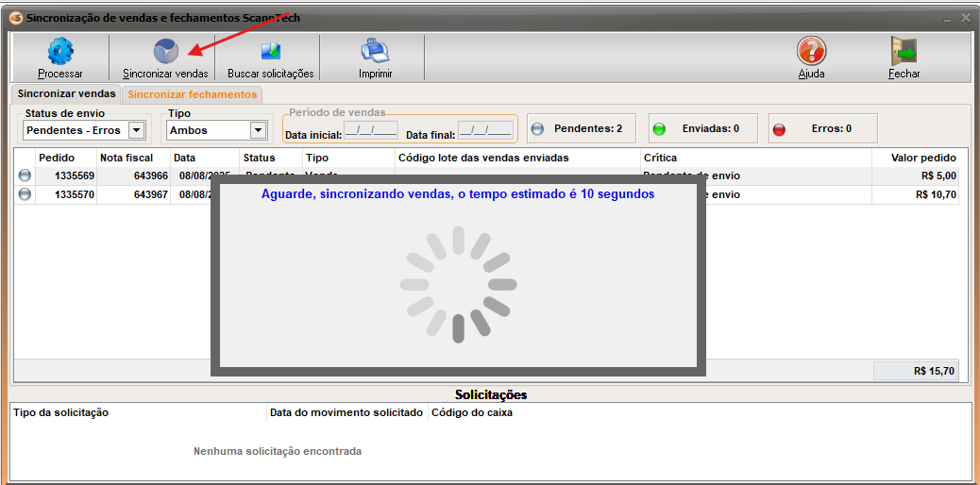Image resolution: width=980 pixels, height=485 pixels.
Task: Switch to the Sincronizar fechamentos tab
Action: click(x=192, y=94)
